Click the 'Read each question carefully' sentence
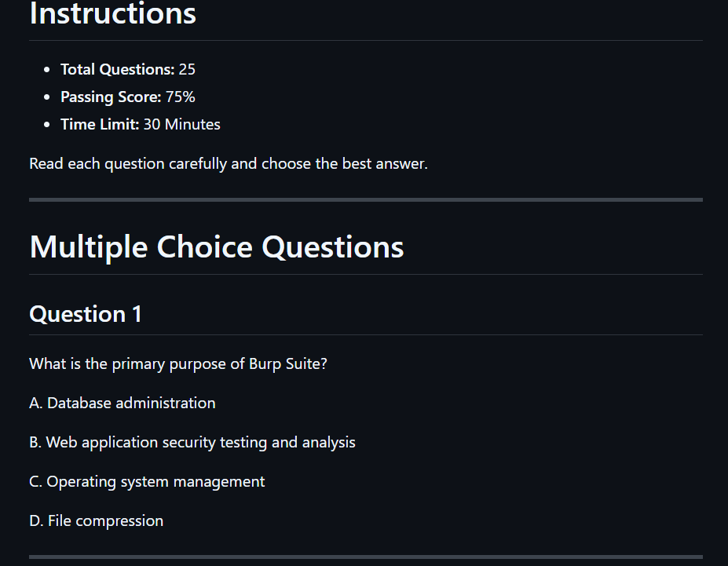The image size is (728, 566). pos(229,164)
